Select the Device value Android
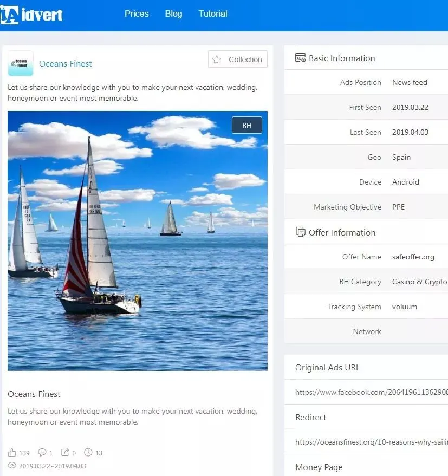The image size is (448, 476). 406,182
